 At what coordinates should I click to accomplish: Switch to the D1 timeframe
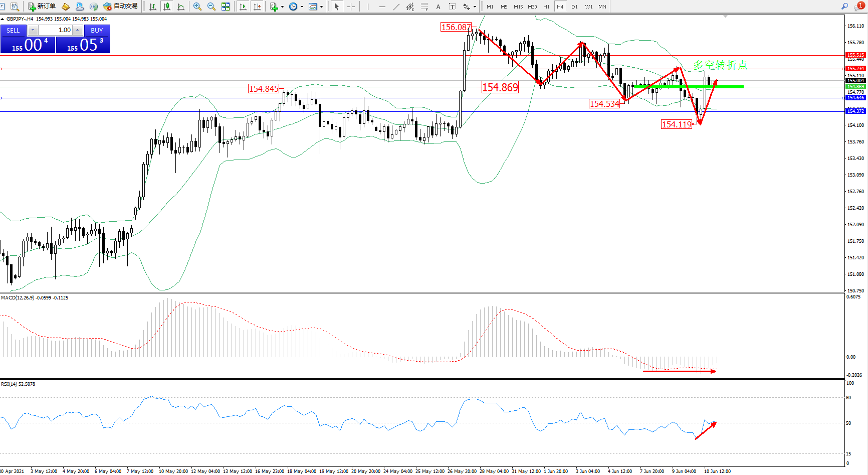[x=574, y=7]
